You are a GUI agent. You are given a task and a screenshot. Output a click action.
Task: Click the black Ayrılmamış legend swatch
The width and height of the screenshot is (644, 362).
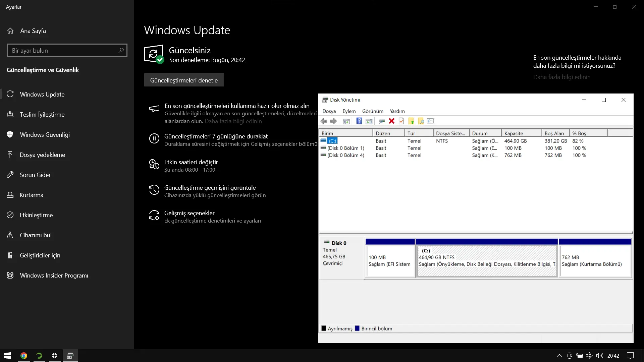(324, 328)
